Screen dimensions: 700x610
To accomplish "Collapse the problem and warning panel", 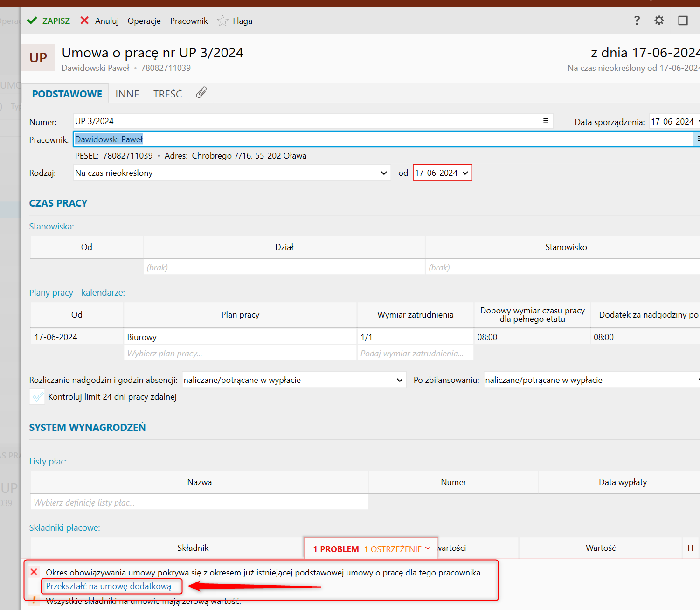I will pos(428,548).
